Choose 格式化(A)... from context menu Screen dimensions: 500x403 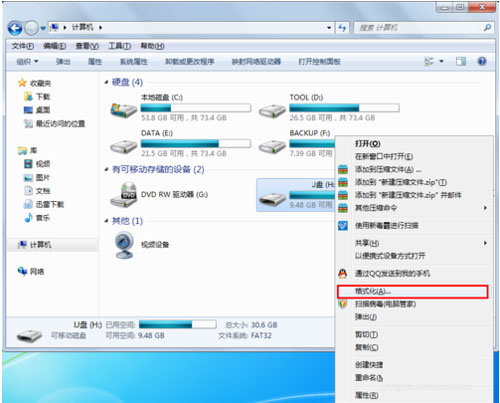coord(413,291)
